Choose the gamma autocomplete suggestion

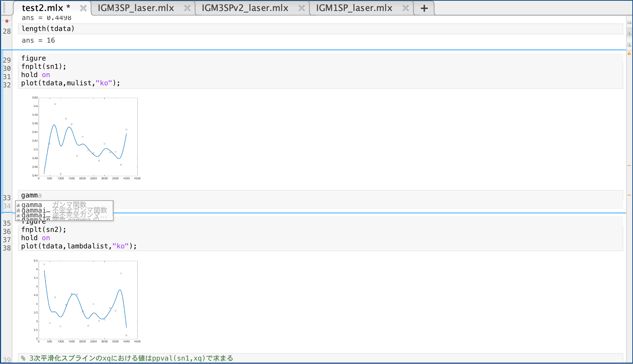click(x=32, y=205)
